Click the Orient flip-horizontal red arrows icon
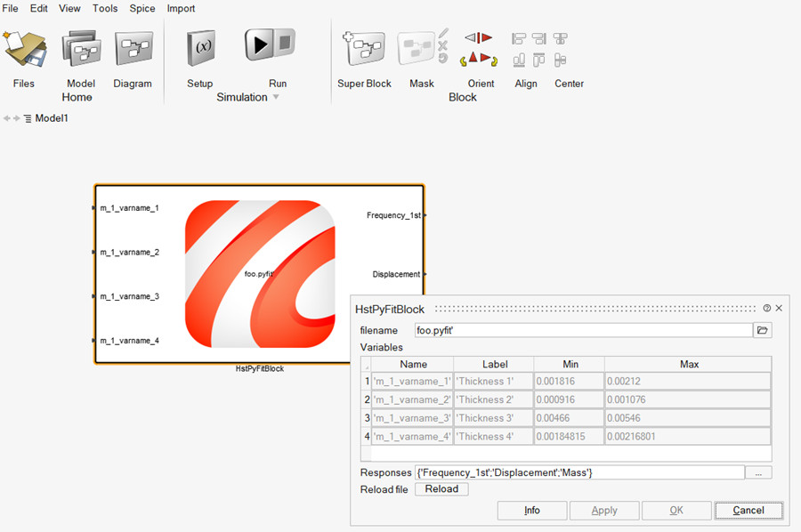Viewport: 801px width, 532px height. pyautogui.click(x=479, y=38)
